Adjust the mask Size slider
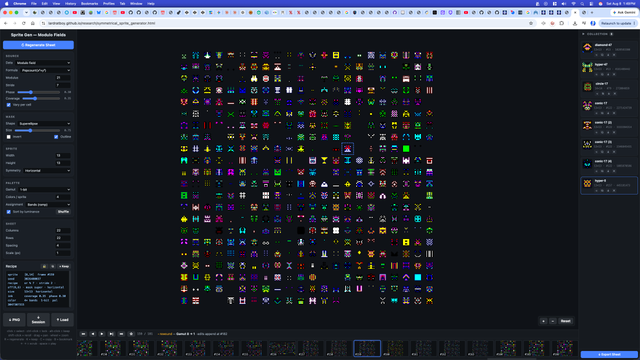640x360 pixels. coord(38,131)
